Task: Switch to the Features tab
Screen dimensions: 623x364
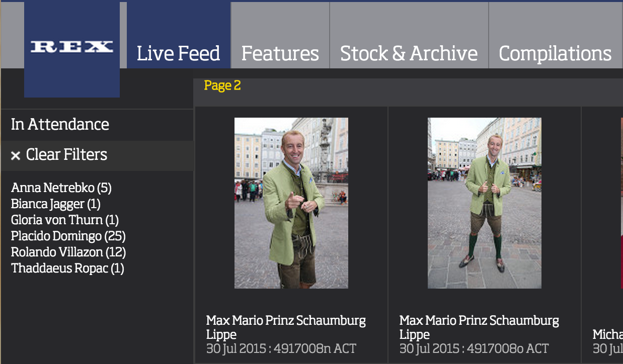Action: tap(280, 53)
